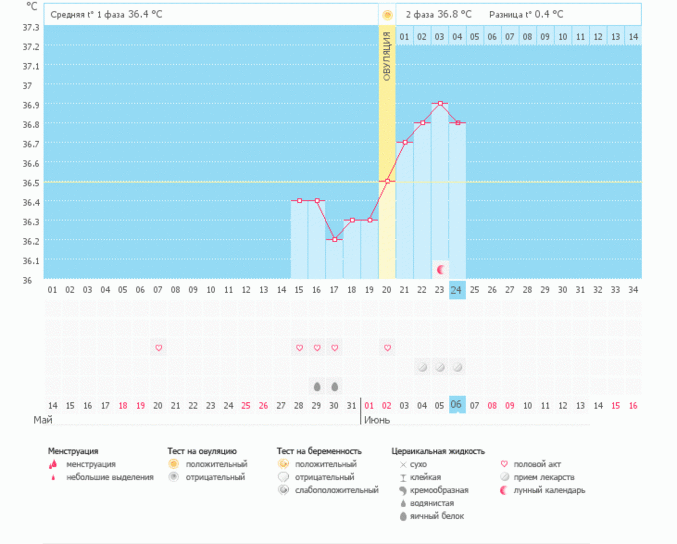Click the egg-white fluid icon on cycle day 16

click(x=317, y=386)
